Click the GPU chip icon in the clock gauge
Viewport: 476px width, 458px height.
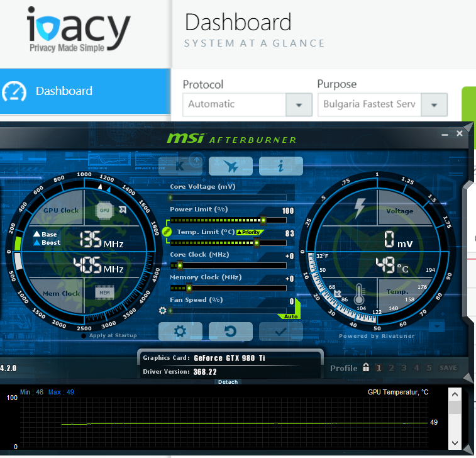click(104, 210)
